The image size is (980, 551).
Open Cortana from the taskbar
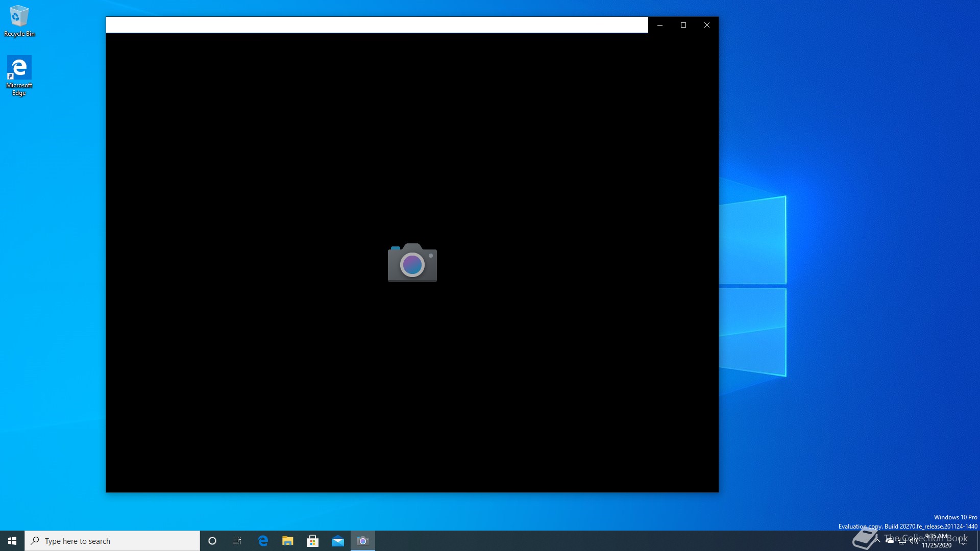[x=212, y=541]
